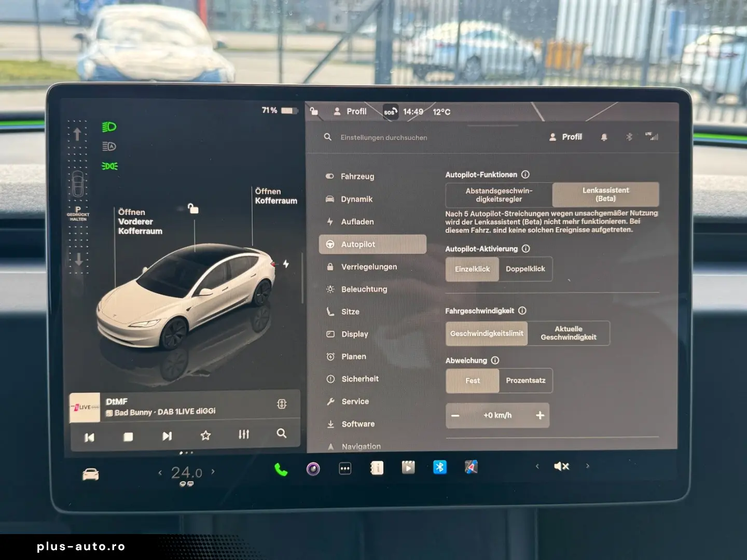Viewport: 747px width, 560px height.
Task: Enable Aktuelle Geschwindigkeit mode
Action: tap(569, 333)
